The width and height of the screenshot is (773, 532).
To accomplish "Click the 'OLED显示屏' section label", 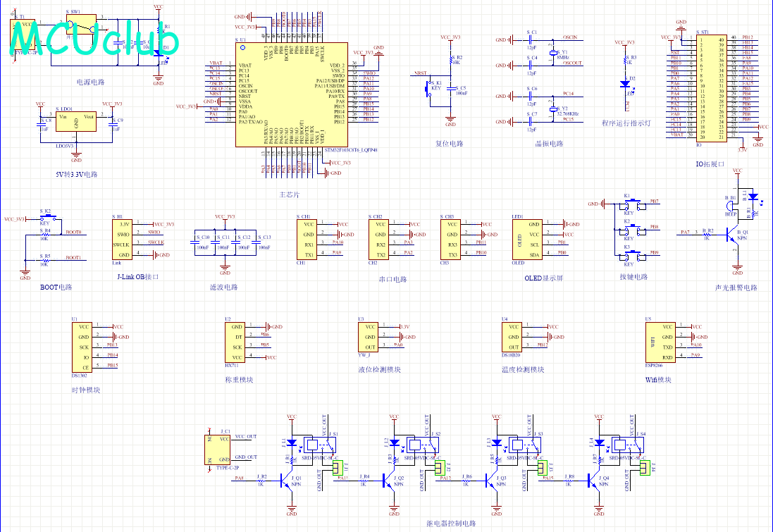I will point(544,278).
